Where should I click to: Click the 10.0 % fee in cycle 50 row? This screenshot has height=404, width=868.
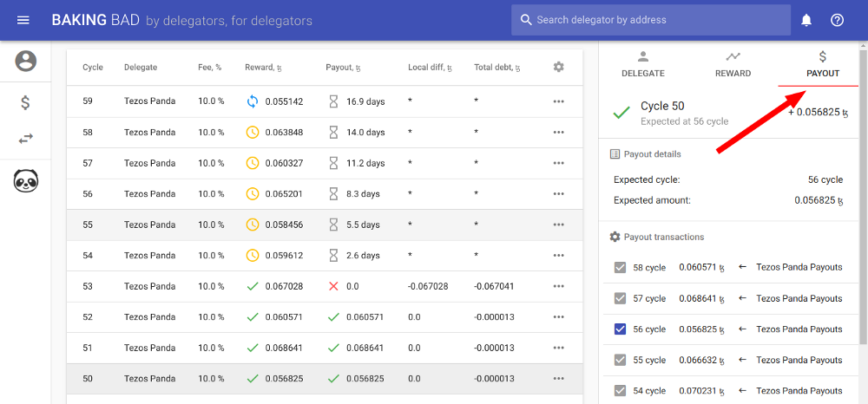tap(212, 379)
